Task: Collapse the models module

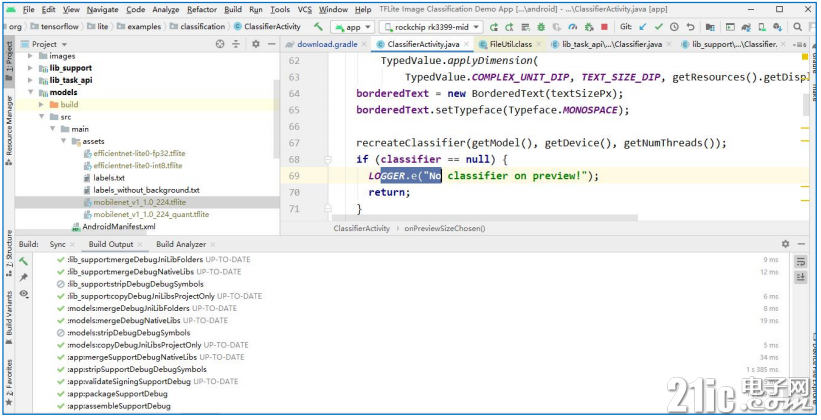Action: click(30, 92)
